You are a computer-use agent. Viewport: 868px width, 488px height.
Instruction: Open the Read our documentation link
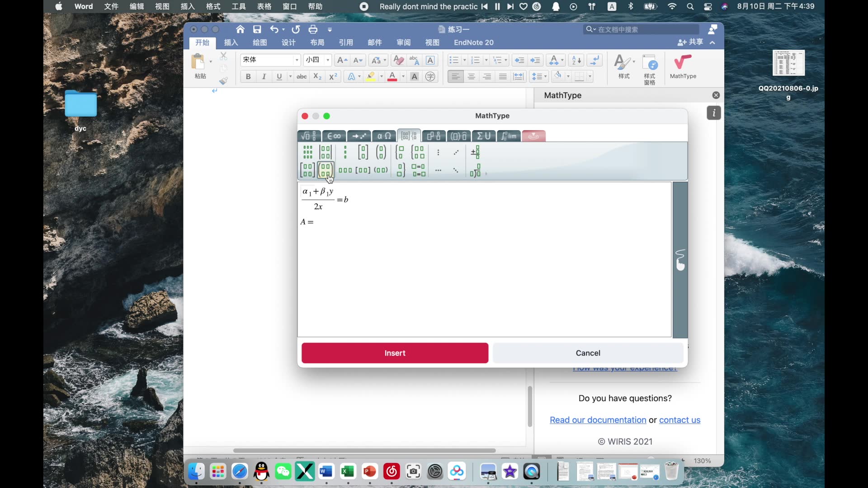pyautogui.click(x=598, y=420)
